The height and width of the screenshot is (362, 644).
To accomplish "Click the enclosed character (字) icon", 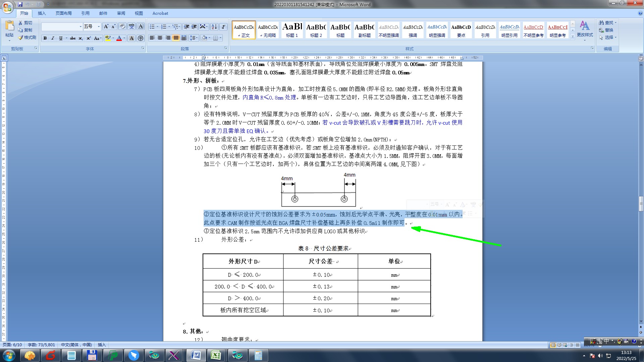I will point(141,38).
